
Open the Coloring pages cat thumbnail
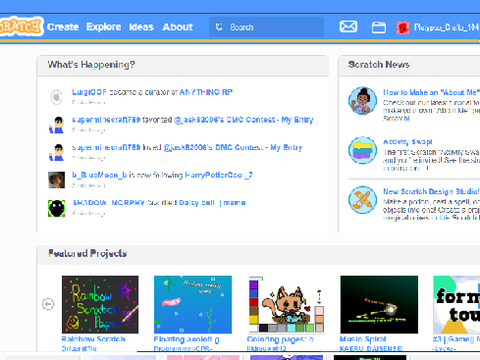click(286, 305)
